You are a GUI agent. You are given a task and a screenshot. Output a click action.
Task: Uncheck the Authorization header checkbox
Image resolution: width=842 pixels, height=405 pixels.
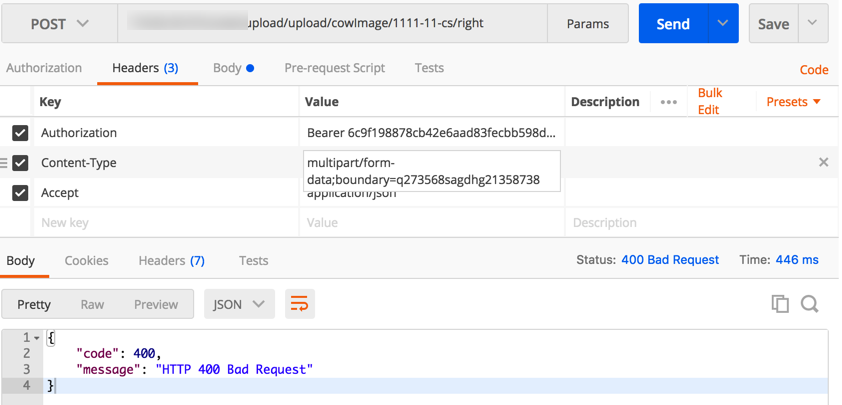click(20, 133)
